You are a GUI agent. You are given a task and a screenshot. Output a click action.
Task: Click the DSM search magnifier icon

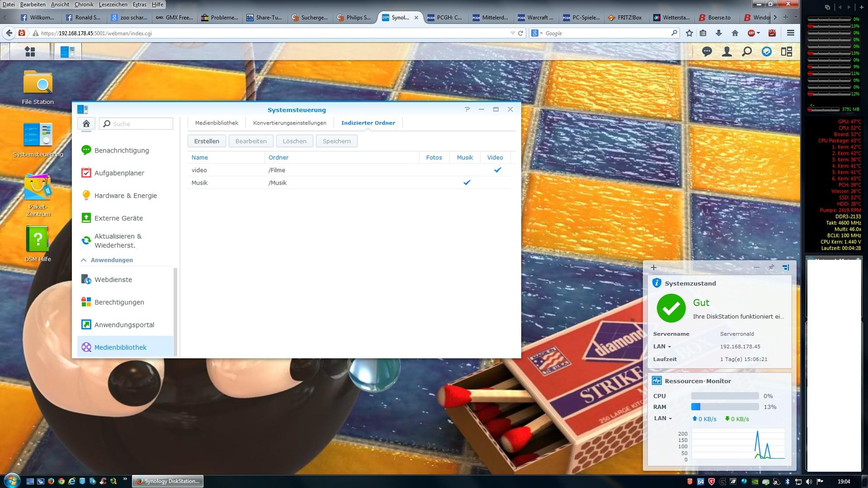pyautogui.click(x=747, y=52)
